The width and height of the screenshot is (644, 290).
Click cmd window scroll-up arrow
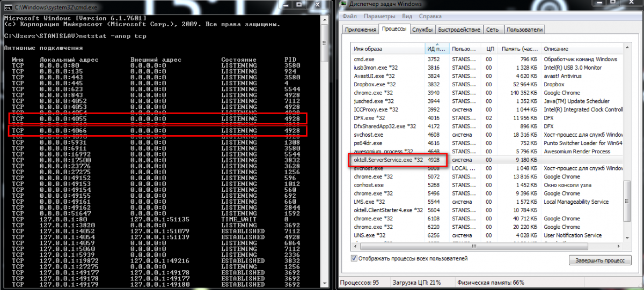click(x=324, y=20)
